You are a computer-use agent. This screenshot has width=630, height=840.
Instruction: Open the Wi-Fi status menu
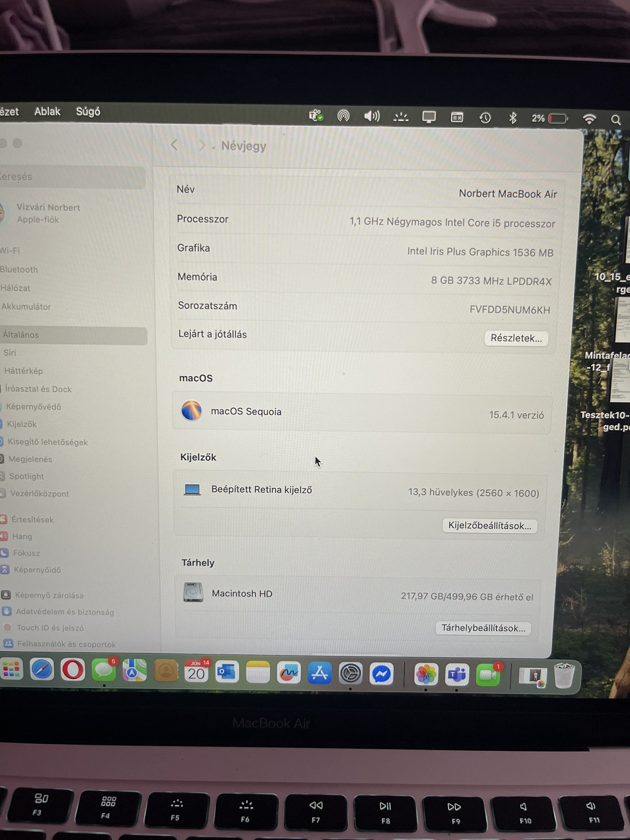[589, 119]
